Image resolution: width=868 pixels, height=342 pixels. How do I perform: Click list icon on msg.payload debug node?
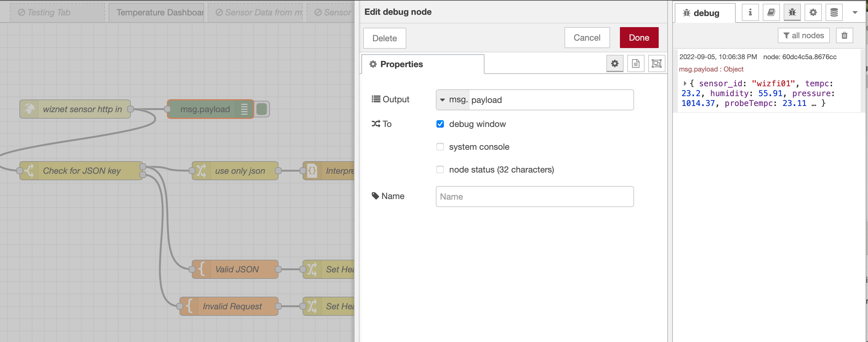244,109
